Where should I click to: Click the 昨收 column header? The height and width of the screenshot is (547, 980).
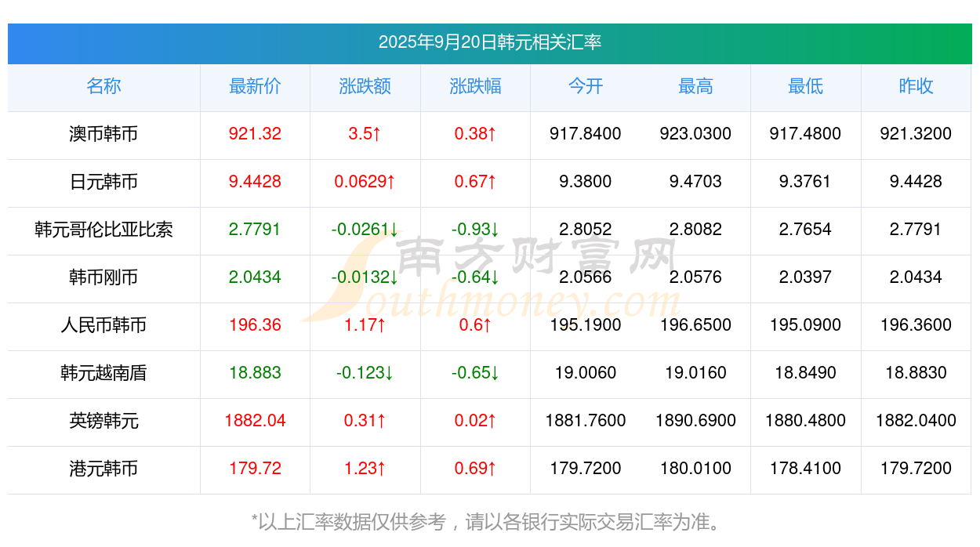click(916, 86)
